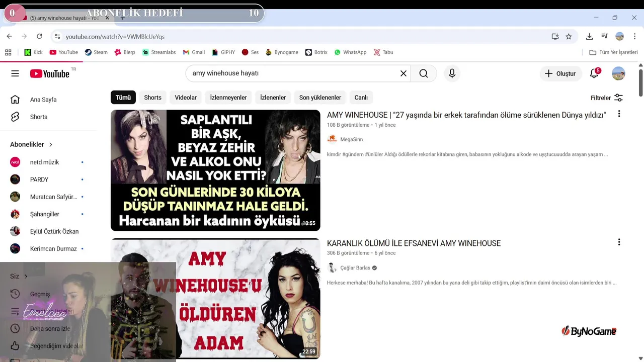Open Blerp bookmark
Image resolution: width=644 pixels, height=362 pixels.
click(x=125, y=52)
